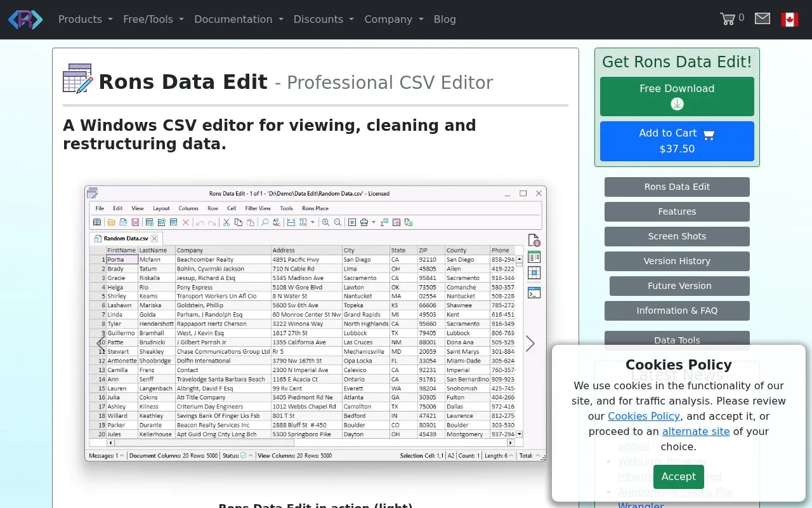
Task: Show the next carousel screenshot
Action: [x=530, y=344]
